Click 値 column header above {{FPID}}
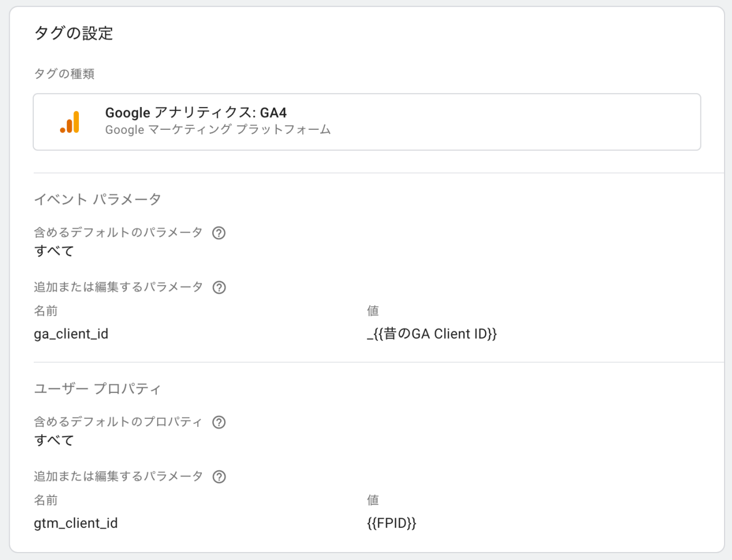 click(x=373, y=501)
